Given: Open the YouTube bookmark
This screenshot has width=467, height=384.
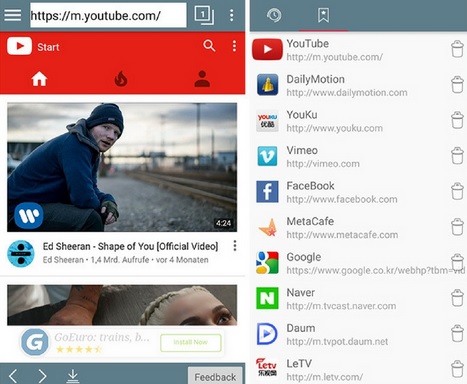Looking at the screenshot, I should [x=349, y=50].
